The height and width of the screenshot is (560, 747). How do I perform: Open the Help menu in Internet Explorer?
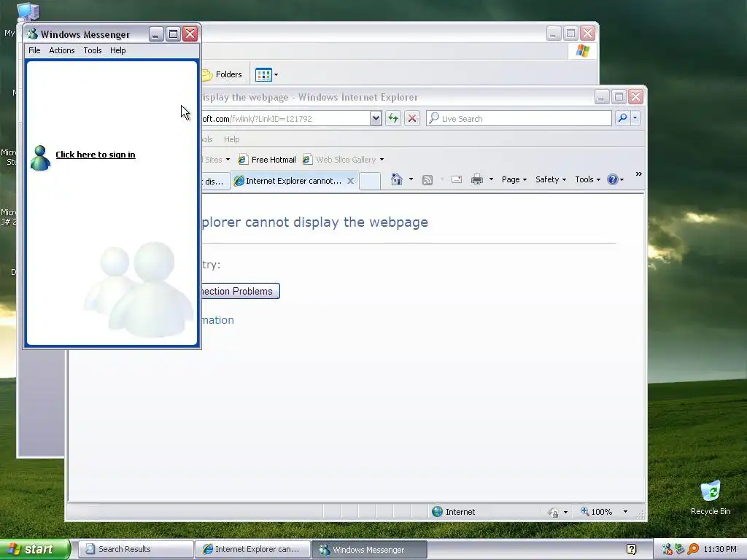[x=231, y=139]
